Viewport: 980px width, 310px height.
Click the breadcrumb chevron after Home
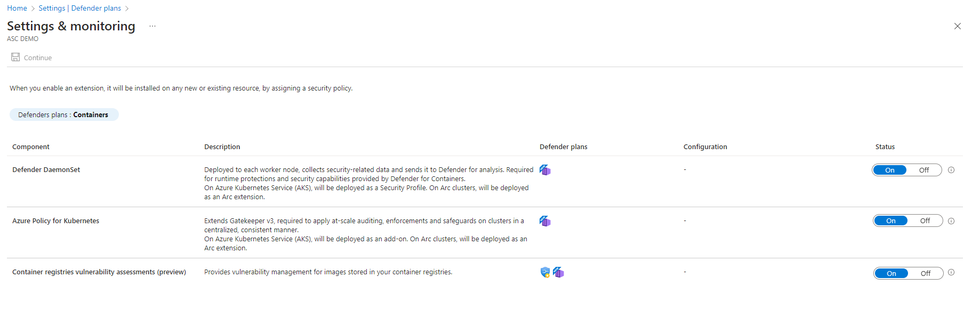click(33, 9)
